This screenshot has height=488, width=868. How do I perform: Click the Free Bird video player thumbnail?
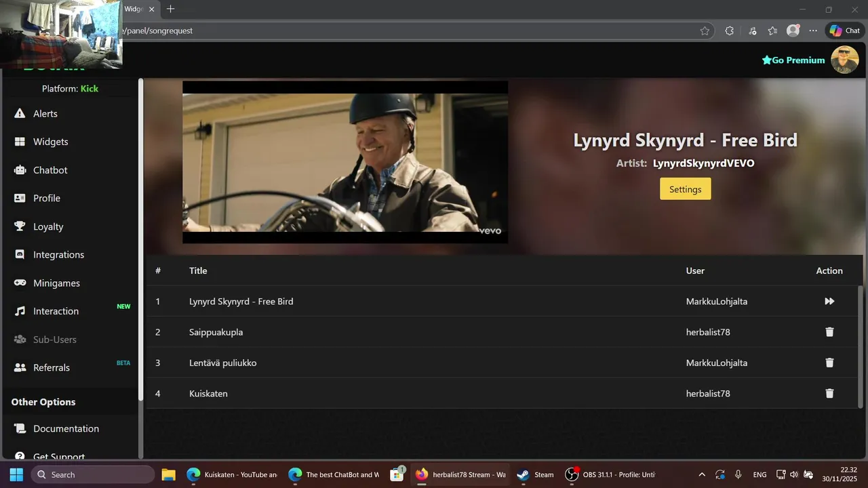click(x=345, y=162)
